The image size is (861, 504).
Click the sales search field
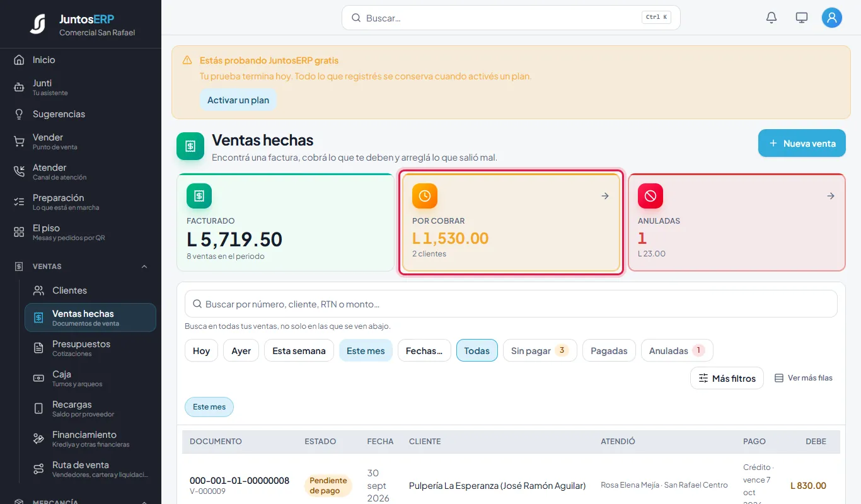(x=511, y=304)
